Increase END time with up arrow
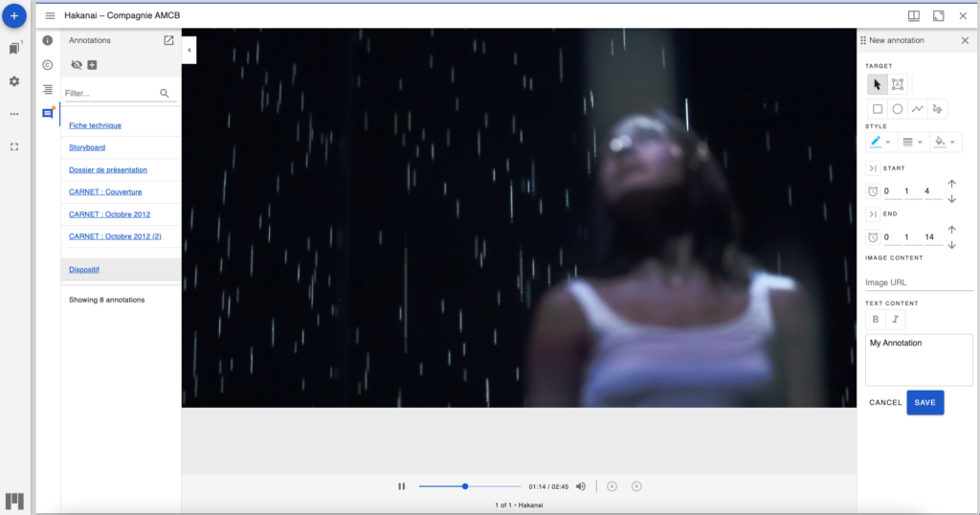The image size is (980, 515). [952, 230]
